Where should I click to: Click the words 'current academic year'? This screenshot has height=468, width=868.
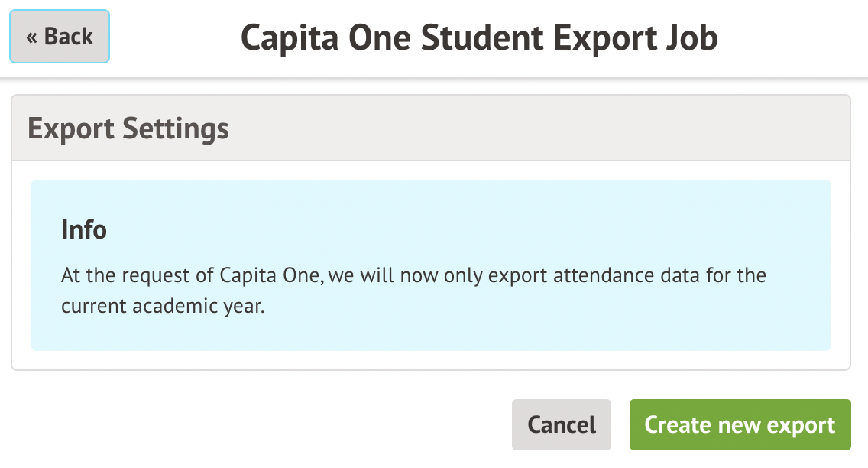click(162, 306)
